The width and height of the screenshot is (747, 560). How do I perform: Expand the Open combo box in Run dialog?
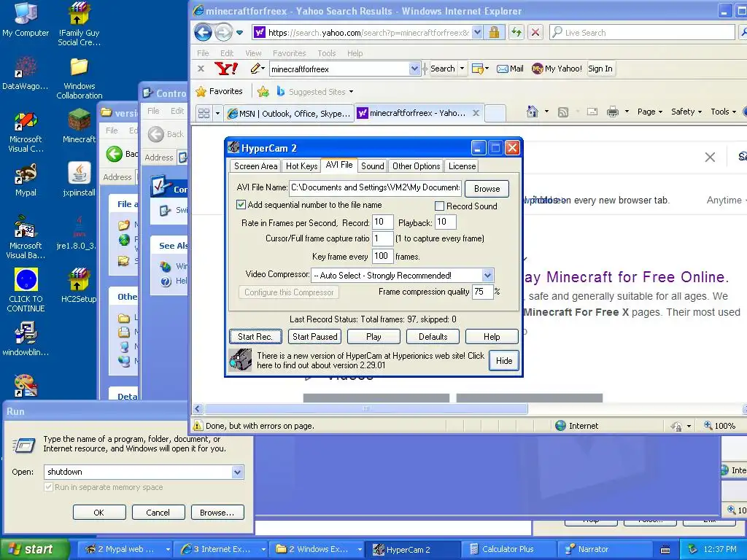point(237,472)
